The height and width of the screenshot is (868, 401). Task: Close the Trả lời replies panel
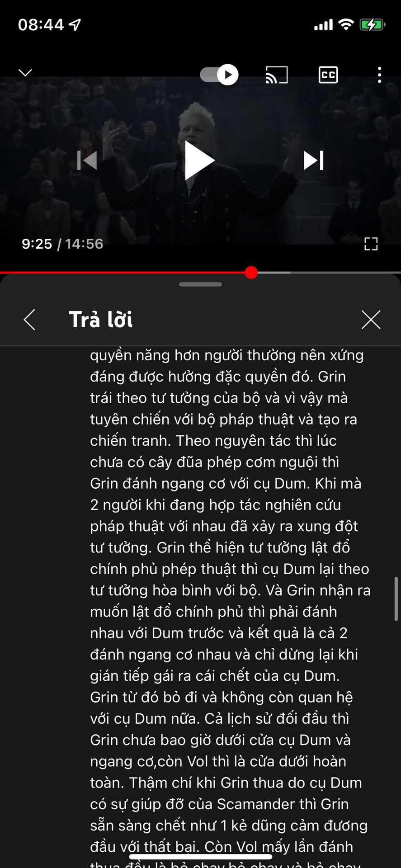coord(371,320)
